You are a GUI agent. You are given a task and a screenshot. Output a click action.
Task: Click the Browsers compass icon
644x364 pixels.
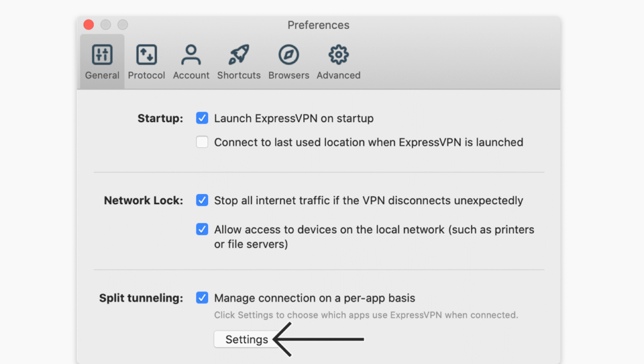click(289, 55)
